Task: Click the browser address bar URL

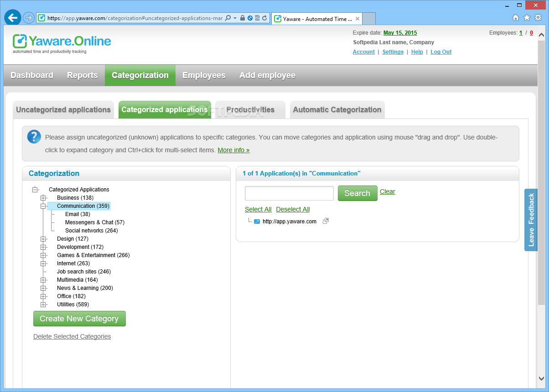Action: coord(135,18)
